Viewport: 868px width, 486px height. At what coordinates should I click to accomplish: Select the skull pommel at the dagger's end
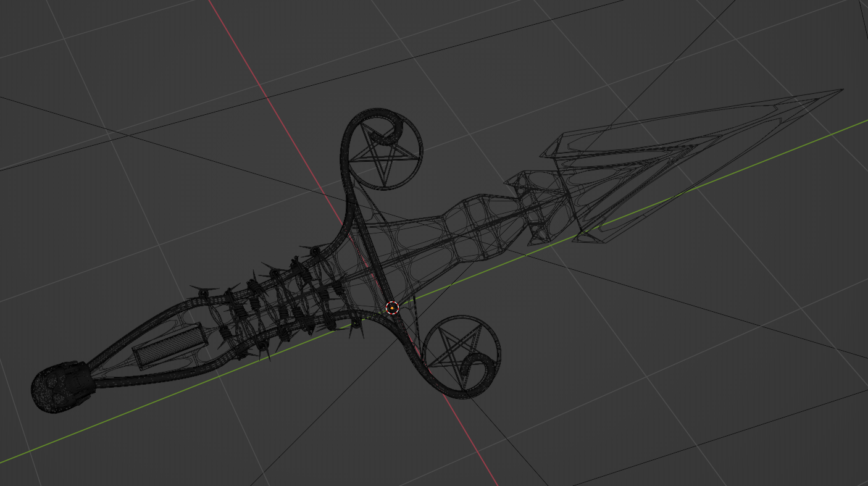[62, 387]
